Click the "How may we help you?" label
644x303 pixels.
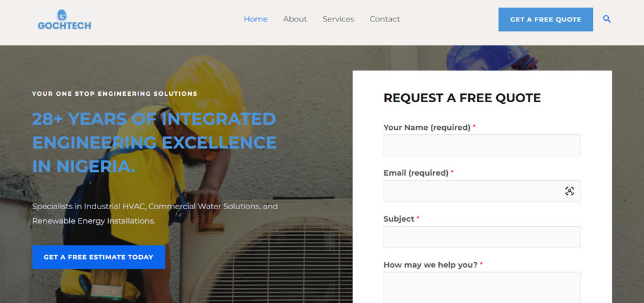(430, 265)
